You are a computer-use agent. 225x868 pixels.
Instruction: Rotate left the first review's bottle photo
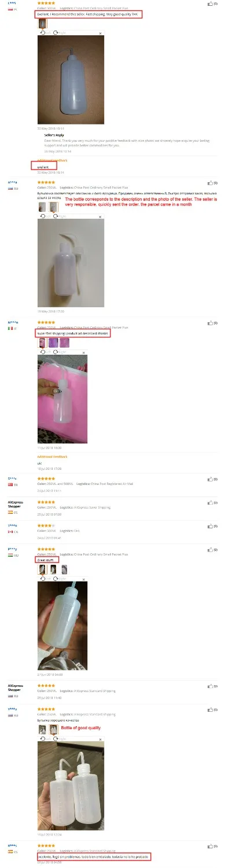(x=42, y=34)
